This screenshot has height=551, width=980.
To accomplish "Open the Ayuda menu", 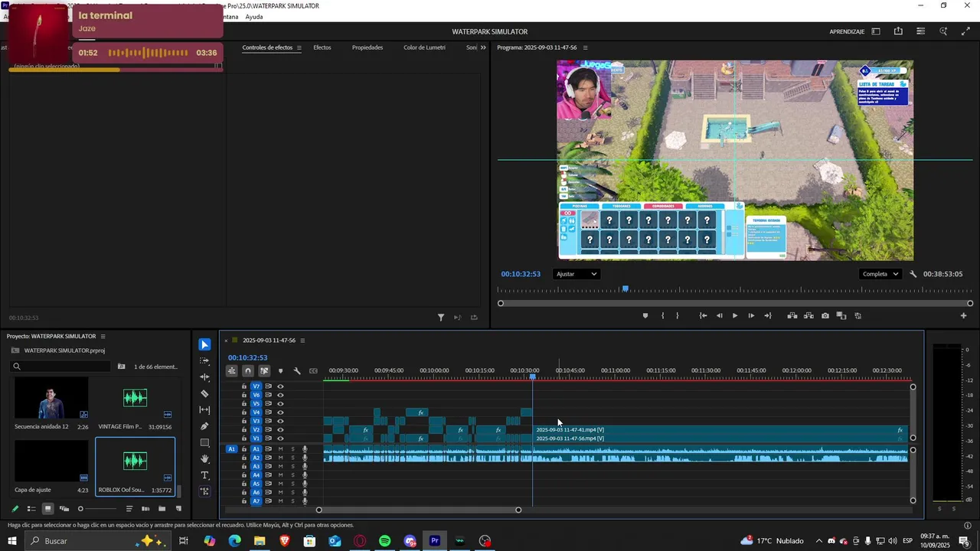I will coord(254,17).
